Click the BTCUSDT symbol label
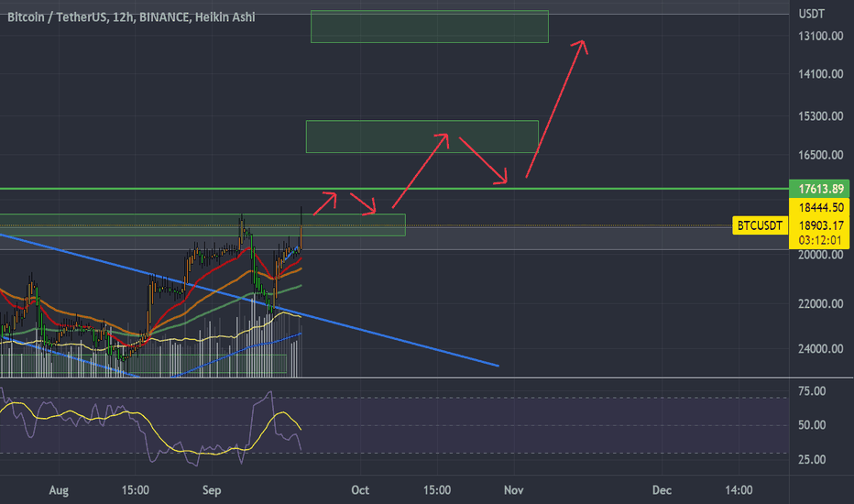 click(760, 225)
